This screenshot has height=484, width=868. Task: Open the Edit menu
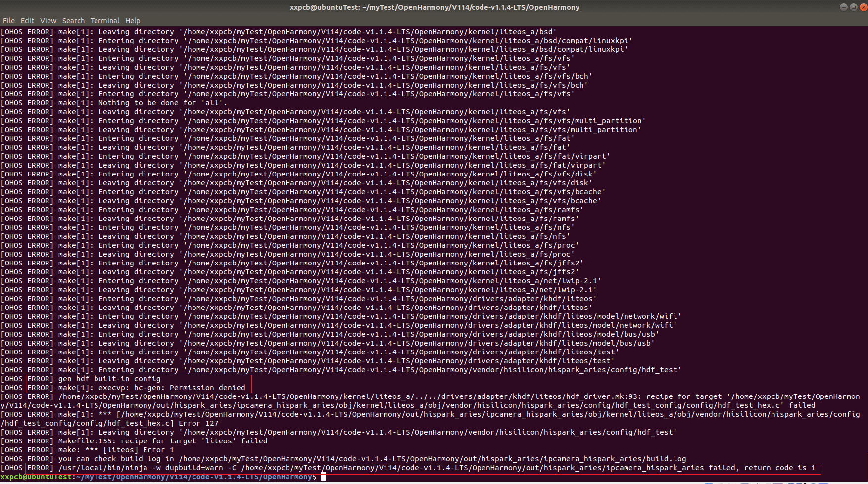pyautogui.click(x=27, y=21)
